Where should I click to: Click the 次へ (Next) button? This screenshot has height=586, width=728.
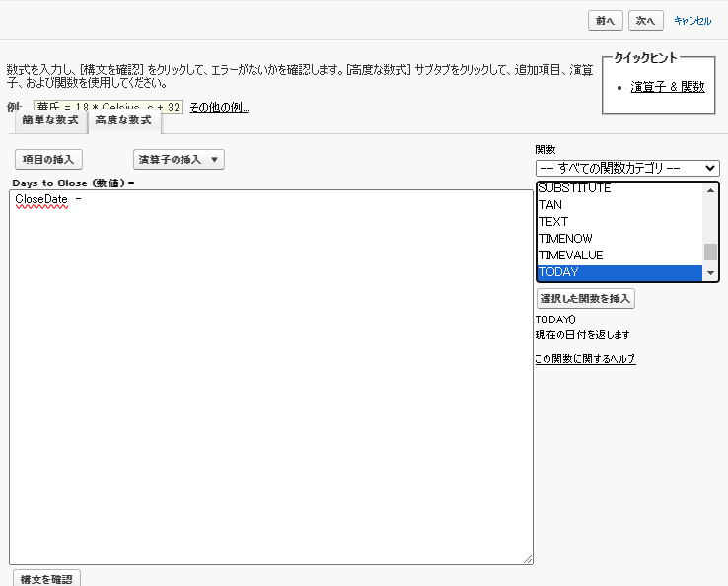(x=645, y=21)
